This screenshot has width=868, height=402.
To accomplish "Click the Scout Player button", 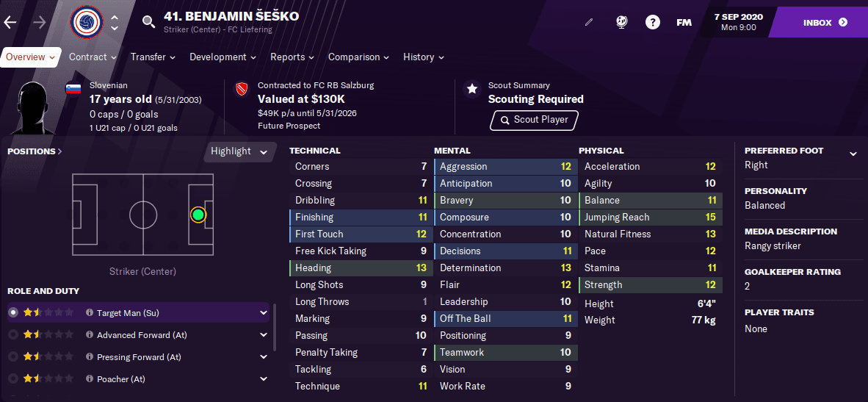I will point(533,120).
